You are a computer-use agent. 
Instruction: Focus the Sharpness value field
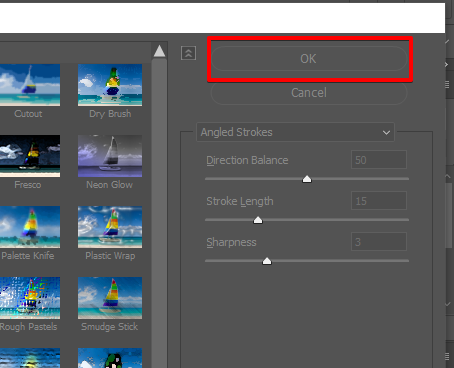[x=379, y=242]
